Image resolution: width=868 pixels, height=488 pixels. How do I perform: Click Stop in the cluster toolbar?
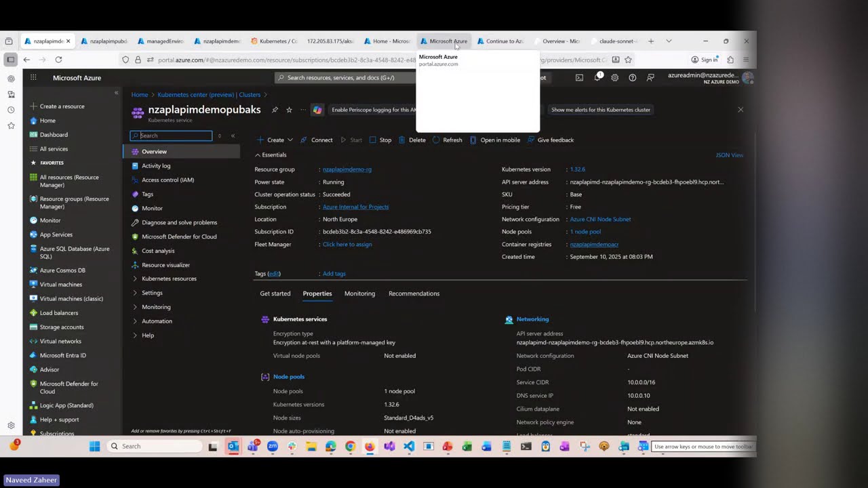380,140
